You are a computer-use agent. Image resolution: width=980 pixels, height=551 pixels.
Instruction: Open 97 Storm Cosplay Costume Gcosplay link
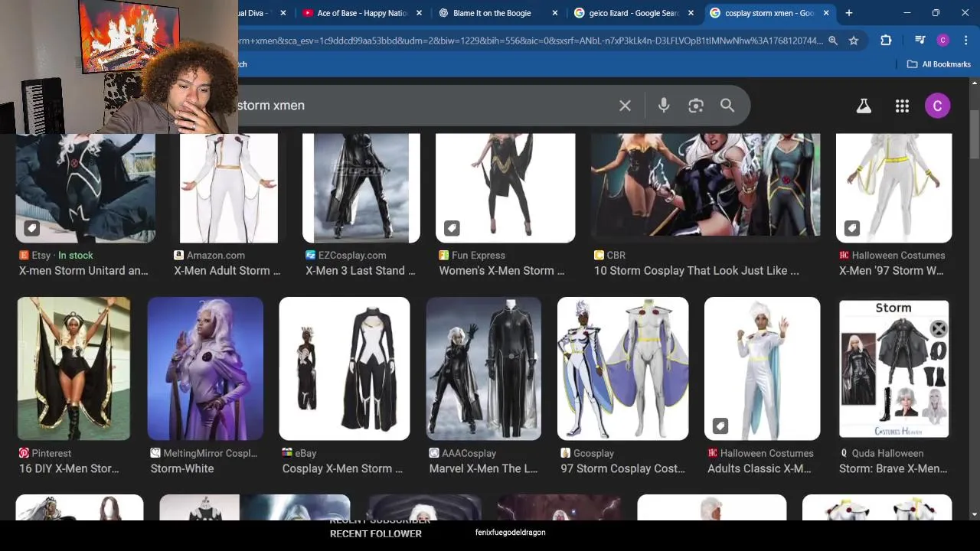622,468
